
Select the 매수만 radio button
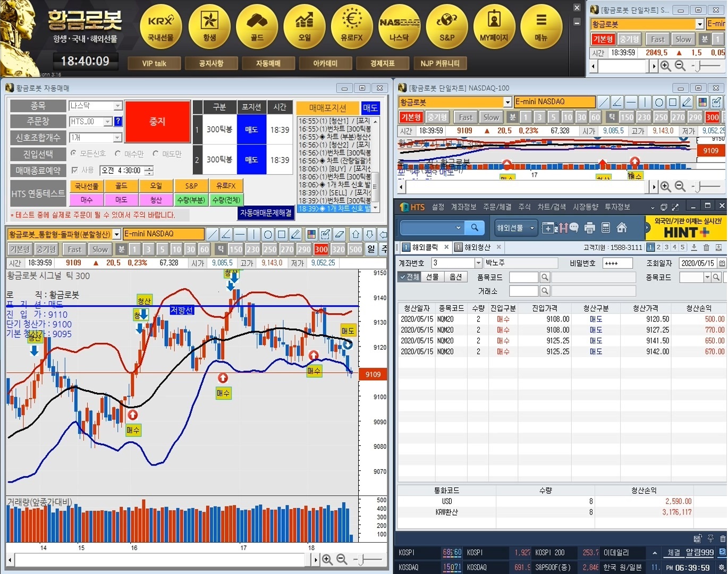click(118, 154)
